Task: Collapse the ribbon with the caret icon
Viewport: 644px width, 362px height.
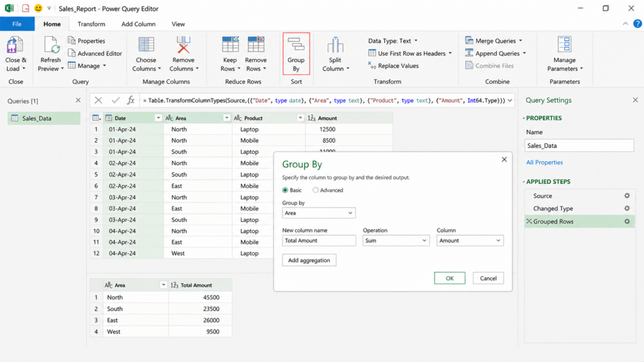Action: coord(625,24)
